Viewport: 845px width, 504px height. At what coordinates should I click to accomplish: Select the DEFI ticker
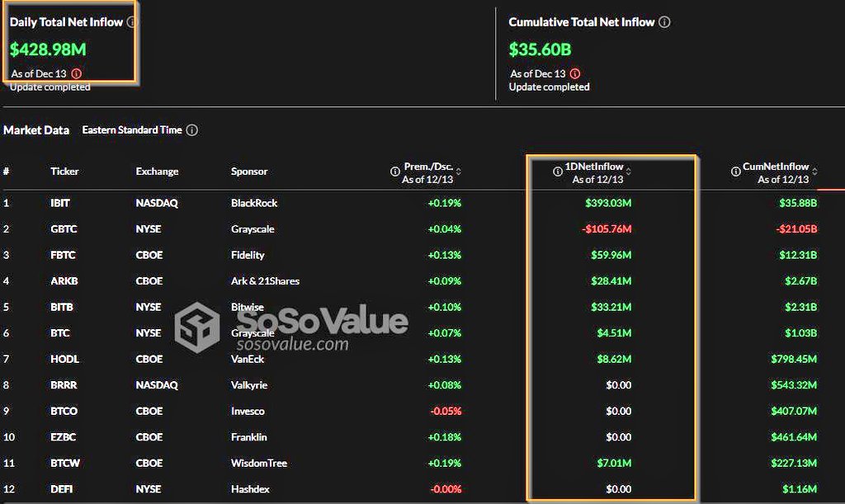[x=61, y=489]
